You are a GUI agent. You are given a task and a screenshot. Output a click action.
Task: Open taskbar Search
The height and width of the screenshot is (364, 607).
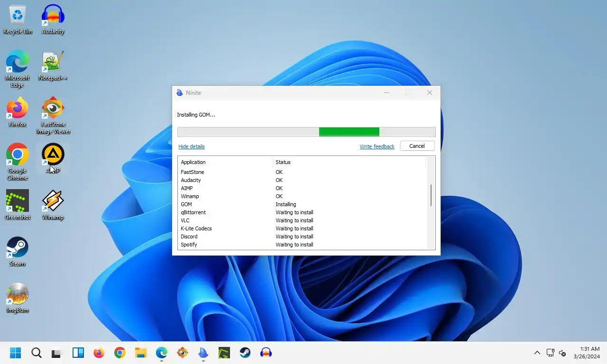[37, 353]
